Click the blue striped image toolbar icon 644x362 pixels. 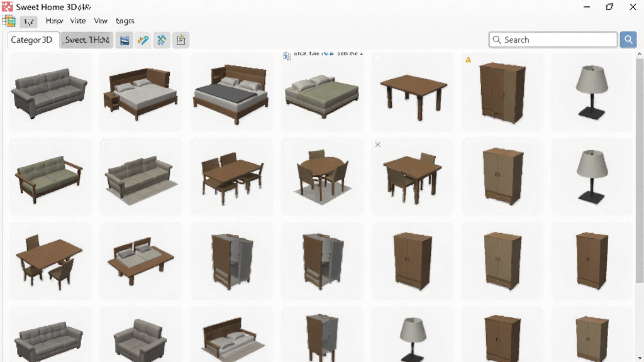point(125,40)
